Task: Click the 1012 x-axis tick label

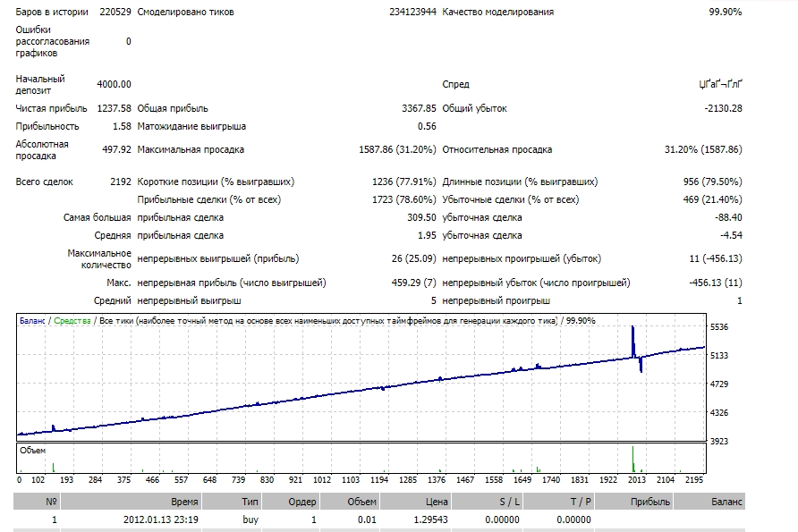Action: 322,479
